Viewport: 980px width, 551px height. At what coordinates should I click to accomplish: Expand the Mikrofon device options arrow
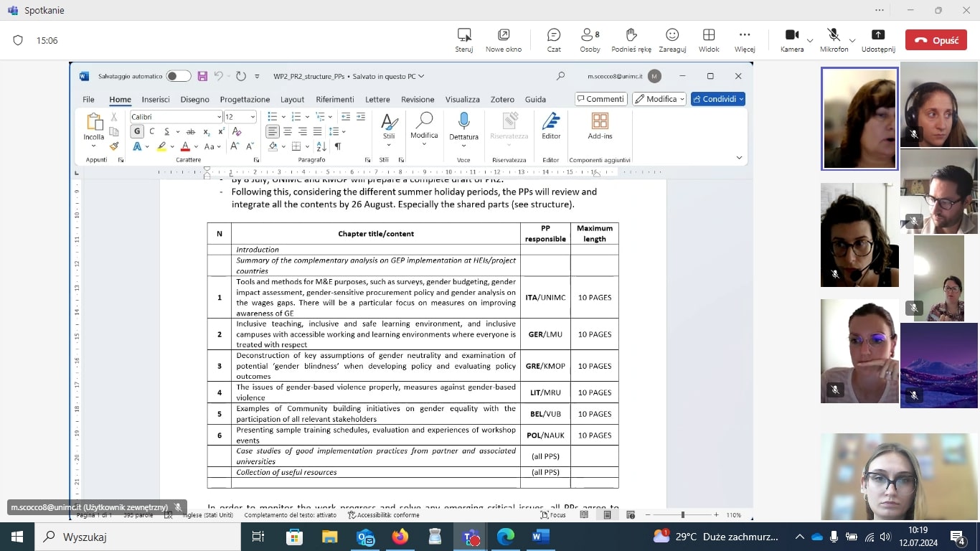[x=852, y=40]
